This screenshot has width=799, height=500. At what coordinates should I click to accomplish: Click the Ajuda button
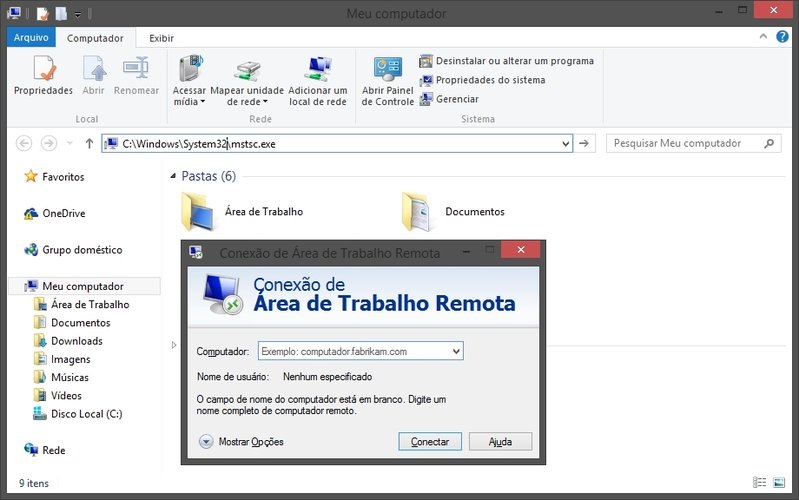[500, 441]
